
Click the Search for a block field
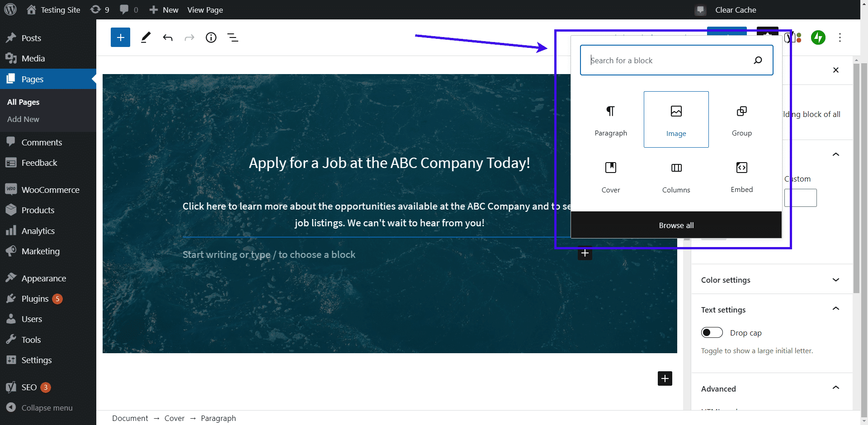669,61
